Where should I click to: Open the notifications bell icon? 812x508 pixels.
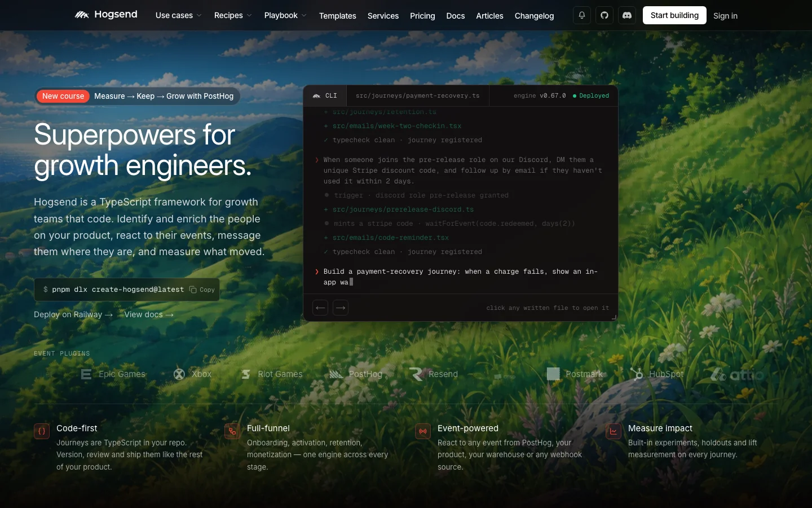(x=582, y=15)
